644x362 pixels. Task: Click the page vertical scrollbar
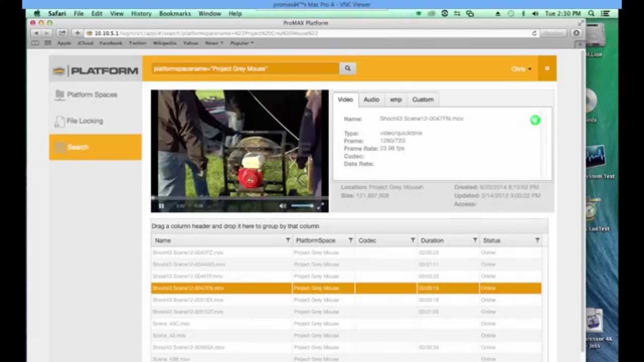pos(584,201)
